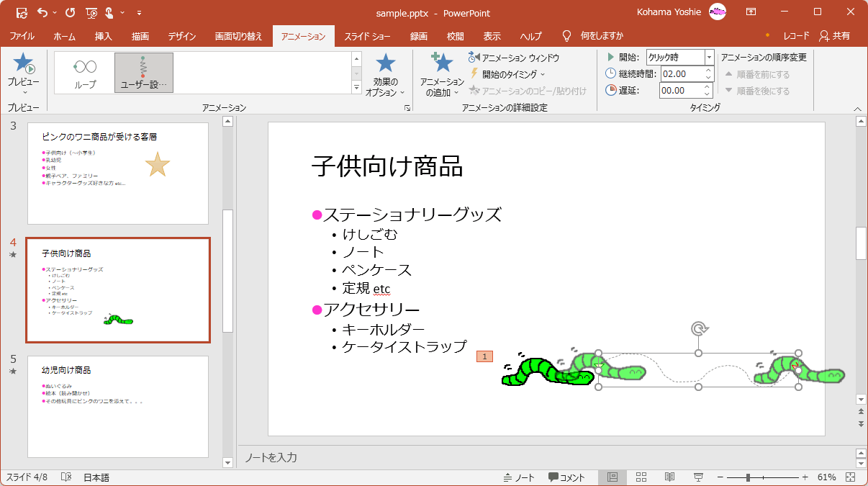The height and width of the screenshot is (486, 868).
Task: Switch to Slide Sorter view
Action: (641, 477)
